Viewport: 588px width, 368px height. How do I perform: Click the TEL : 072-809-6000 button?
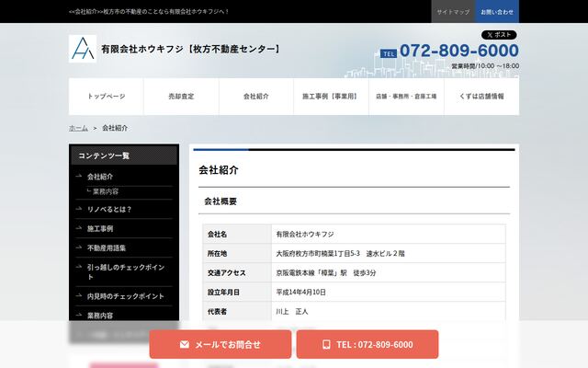[367, 344]
